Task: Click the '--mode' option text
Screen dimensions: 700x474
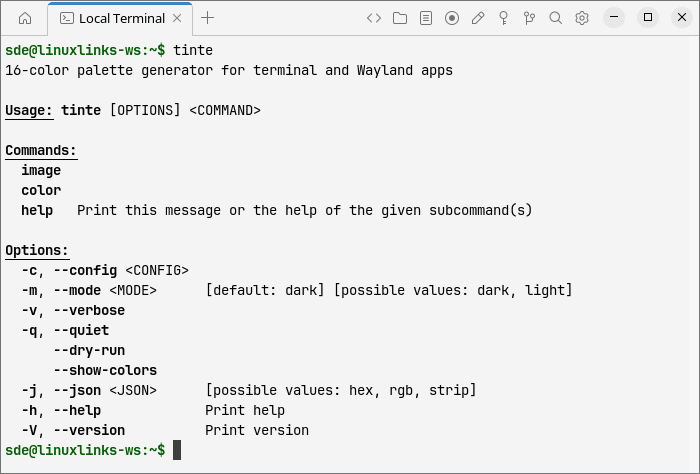Action: pos(77,291)
